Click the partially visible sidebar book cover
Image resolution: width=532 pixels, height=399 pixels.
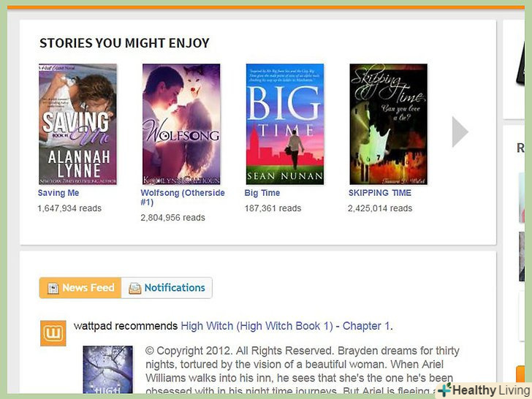pos(522,198)
